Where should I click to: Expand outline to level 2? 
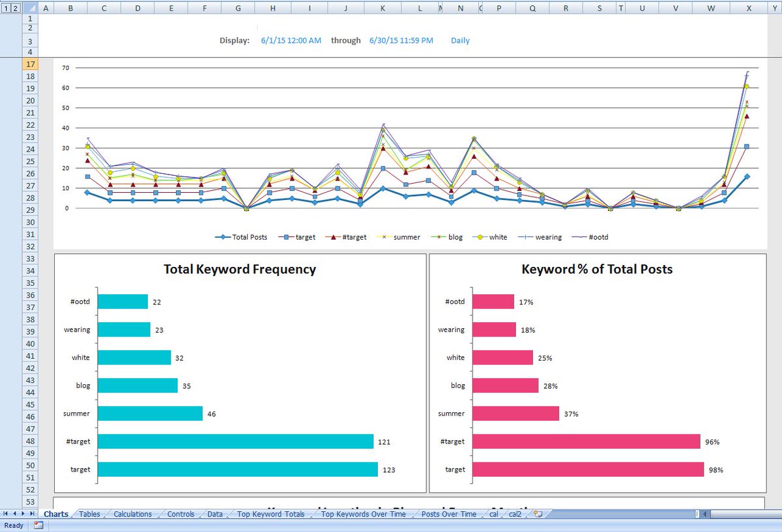16,8
